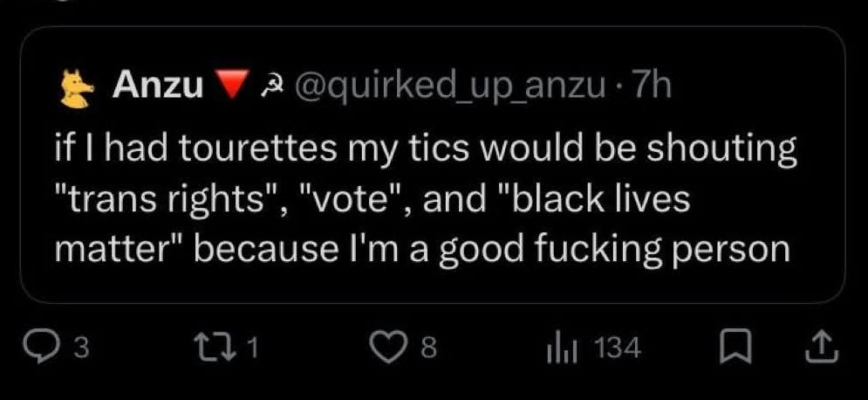
Task: Click the reply count number 3
Action: tap(80, 349)
